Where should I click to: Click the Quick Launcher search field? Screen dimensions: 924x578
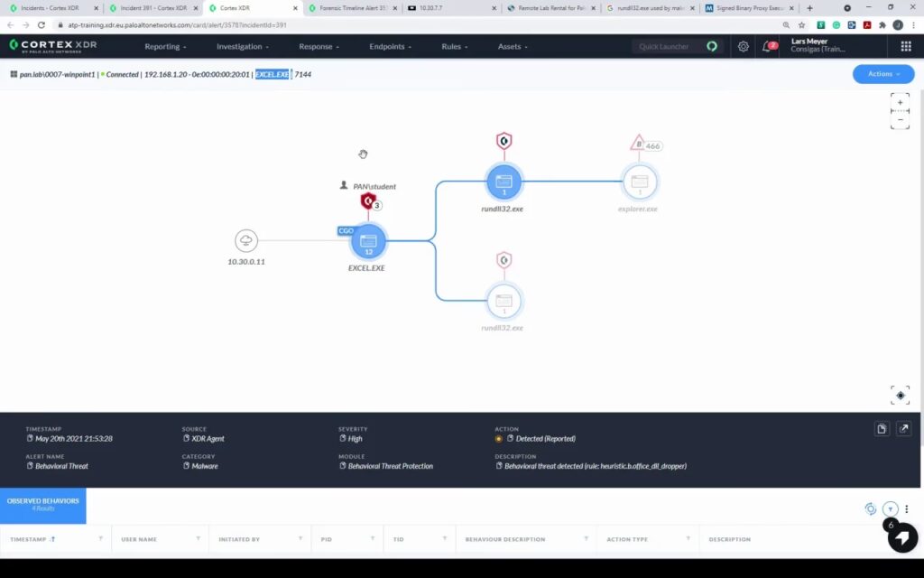[x=668, y=46]
